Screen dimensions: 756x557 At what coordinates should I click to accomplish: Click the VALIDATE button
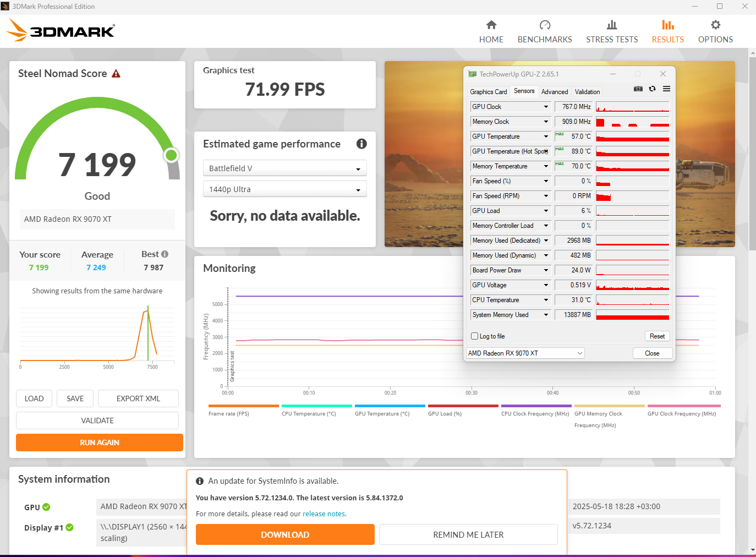pyautogui.click(x=97, y=421)
